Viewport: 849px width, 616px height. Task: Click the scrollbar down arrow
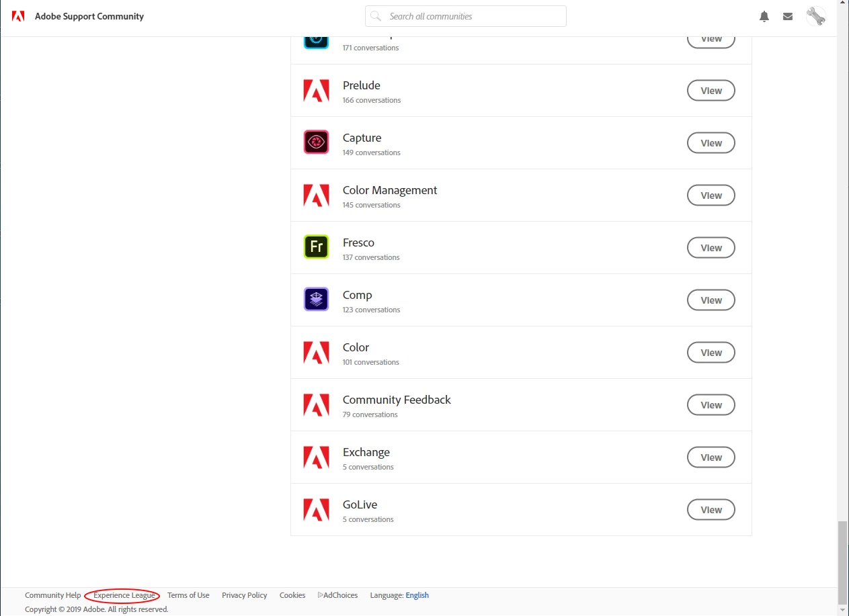click(x=843, y=610)
